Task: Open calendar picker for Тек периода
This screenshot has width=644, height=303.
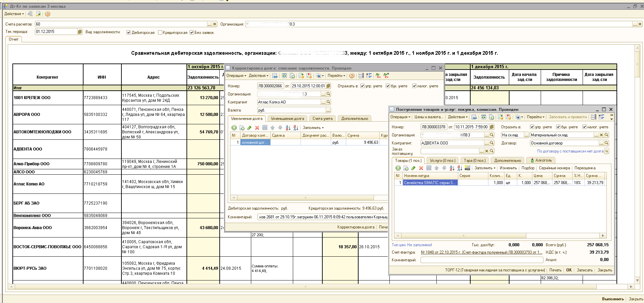Action: click(x=79, y=32)
